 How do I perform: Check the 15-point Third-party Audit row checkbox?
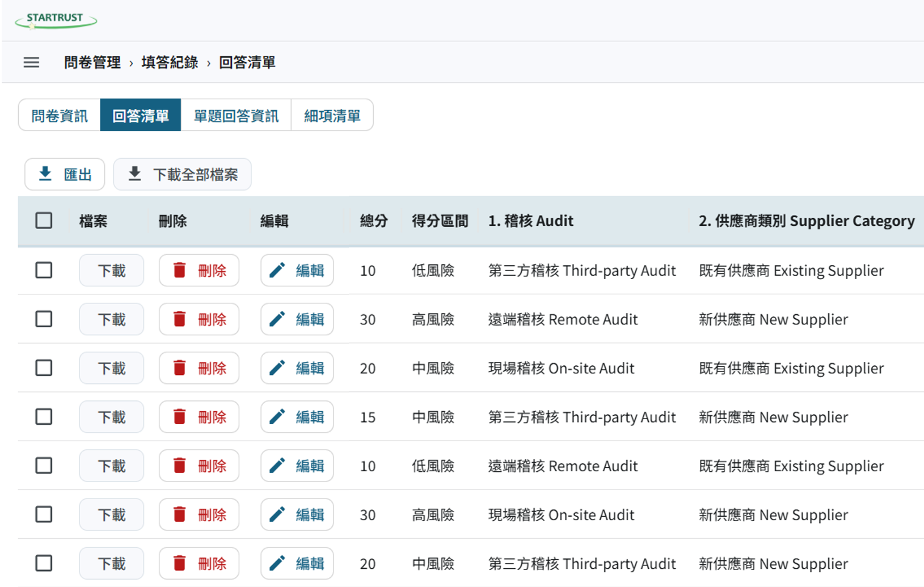coord(44,417)
